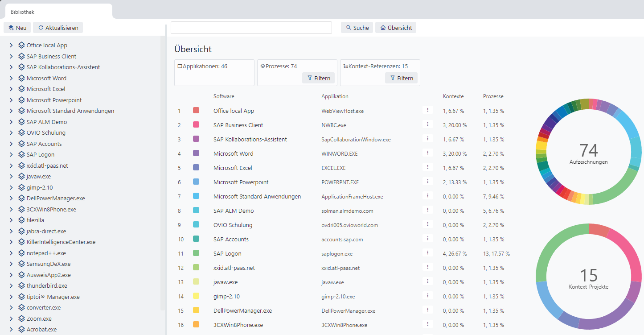The height and width of the screenshot is (335, 644).
Task: Create a new entry with Neu button
Action: (x=17, y=28)
